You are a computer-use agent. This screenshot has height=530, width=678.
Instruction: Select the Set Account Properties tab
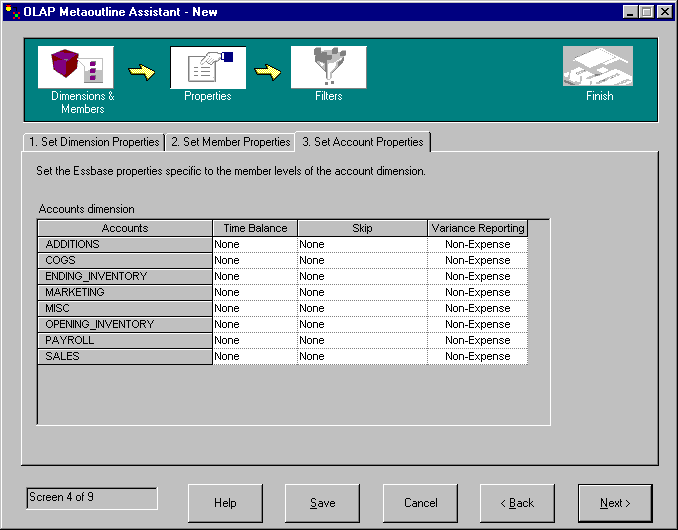363,142
